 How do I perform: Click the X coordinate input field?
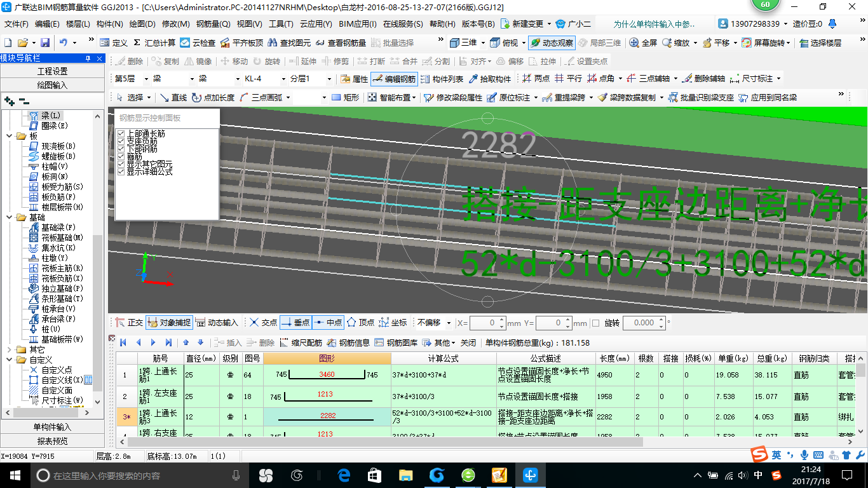point(487,323)
